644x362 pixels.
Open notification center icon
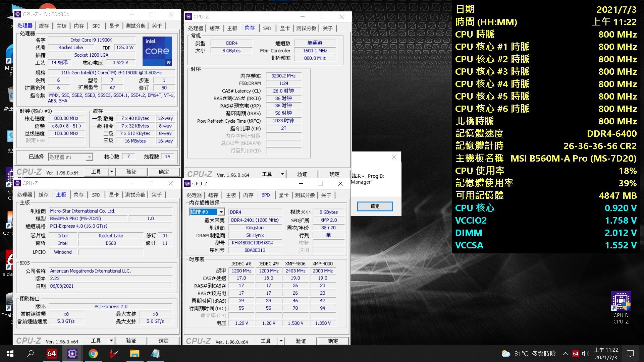630,354
